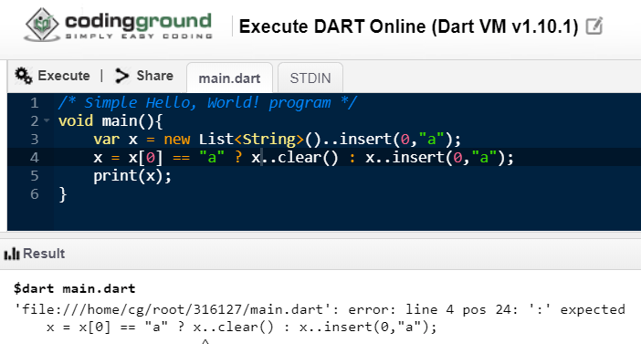This screenshot has height=364, width=641.
Task: Select line number 4 in gutter
Action: point(35,158)
